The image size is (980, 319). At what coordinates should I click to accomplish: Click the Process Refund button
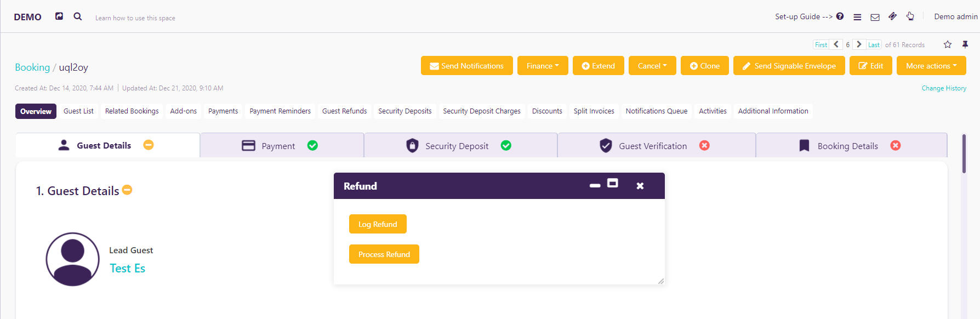pos(384,254)
